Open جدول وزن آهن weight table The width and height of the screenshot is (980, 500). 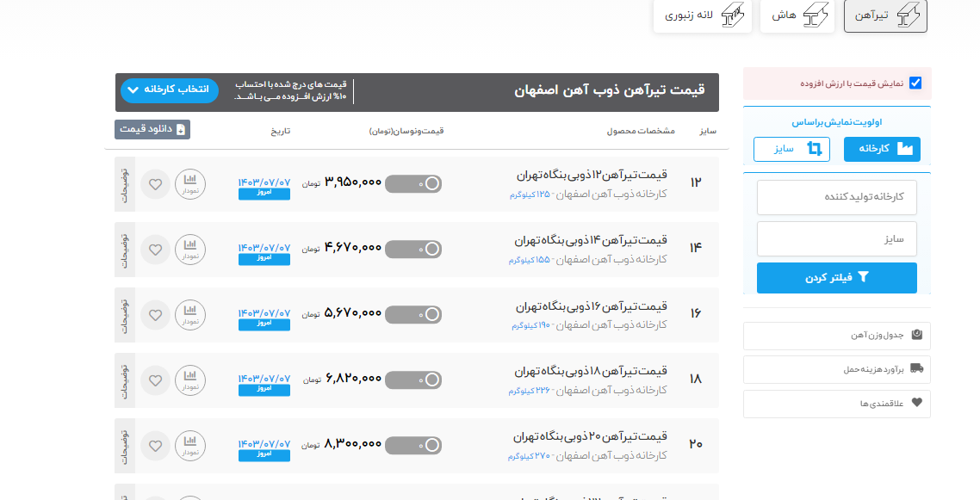[x=836, y=335]
